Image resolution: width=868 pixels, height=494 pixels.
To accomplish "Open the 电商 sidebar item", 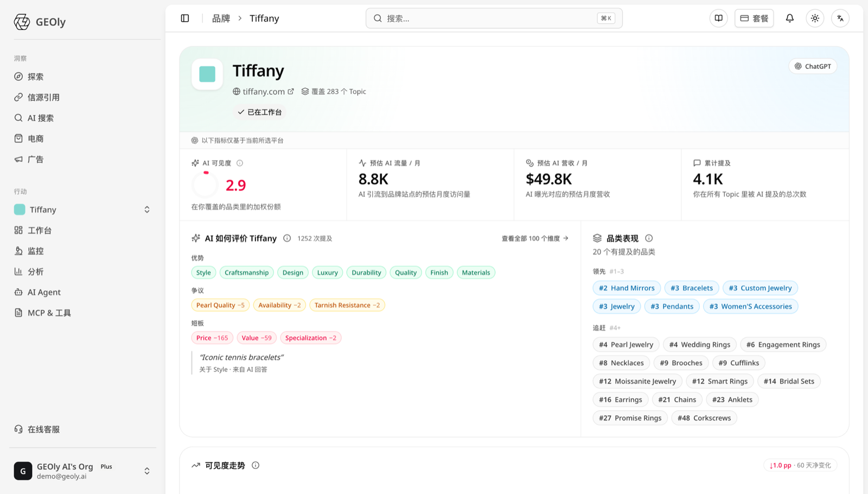I will (82, 139).
